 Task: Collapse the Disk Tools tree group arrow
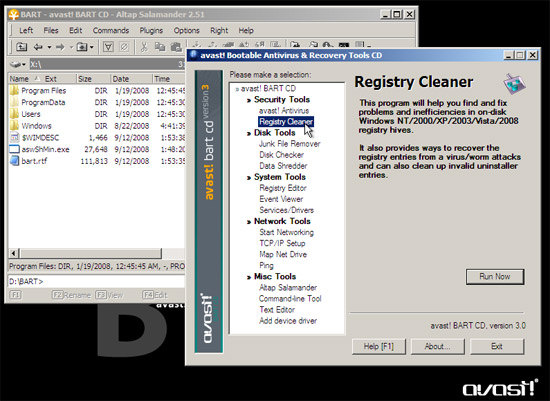coord(249,133)
